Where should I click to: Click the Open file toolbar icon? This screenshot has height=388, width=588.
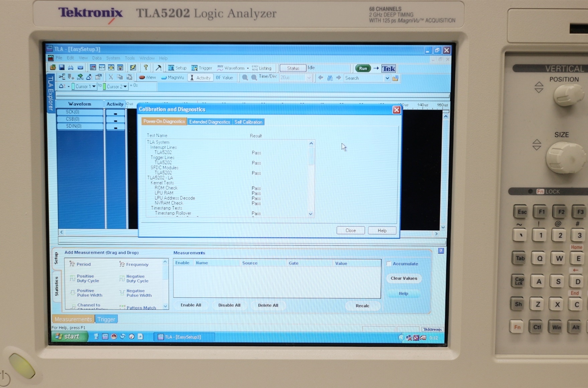(53, 67)
